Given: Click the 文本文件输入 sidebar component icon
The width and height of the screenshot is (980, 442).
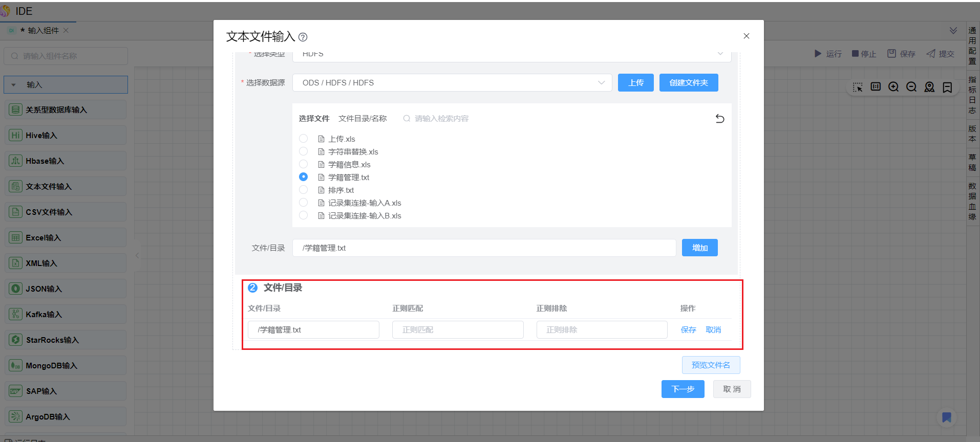Looking at the screenshot, I should [16, 186].
